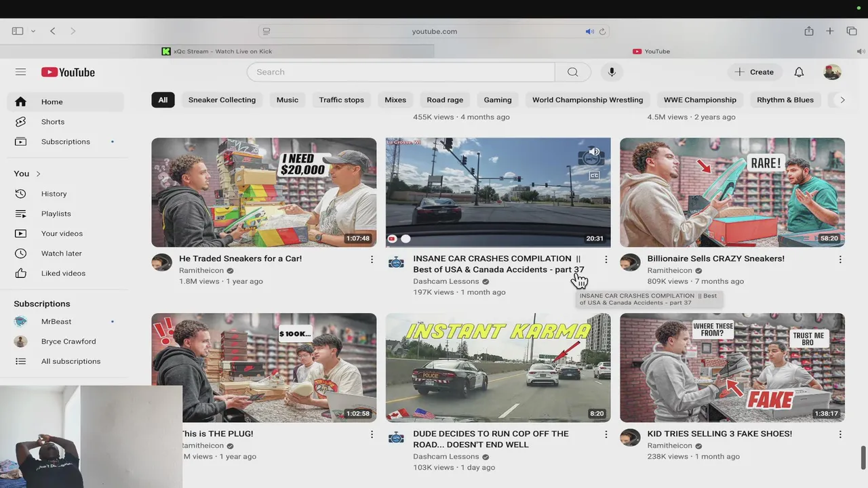Open INSTANT KARMA video thumbnail
Image resolution: width=868 pixels, height=488 pixels.
(498, 367)
